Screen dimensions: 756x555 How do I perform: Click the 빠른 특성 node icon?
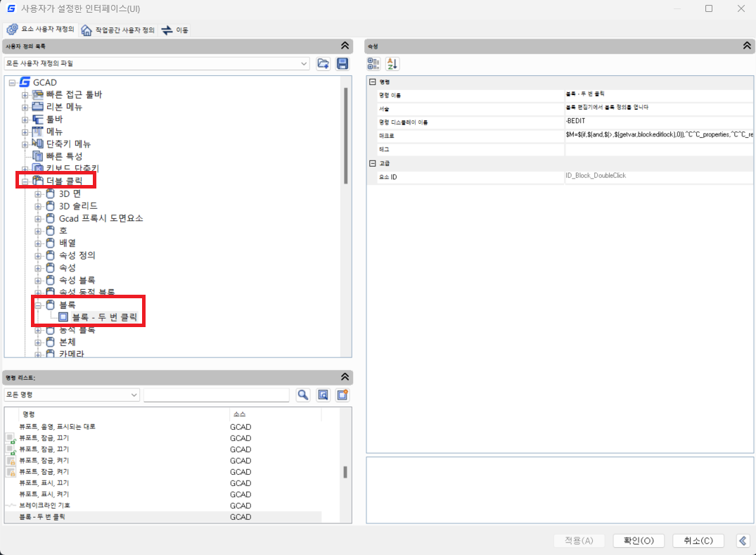37,155
